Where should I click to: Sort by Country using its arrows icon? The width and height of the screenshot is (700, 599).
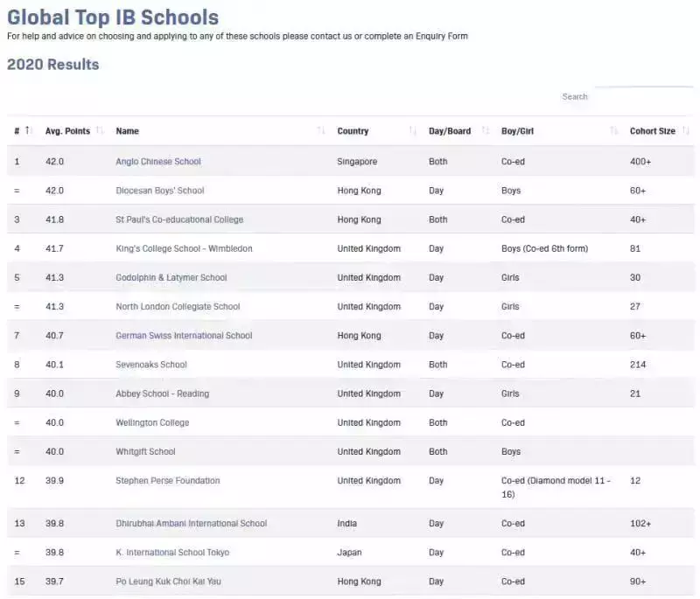[x=413, y=131]
